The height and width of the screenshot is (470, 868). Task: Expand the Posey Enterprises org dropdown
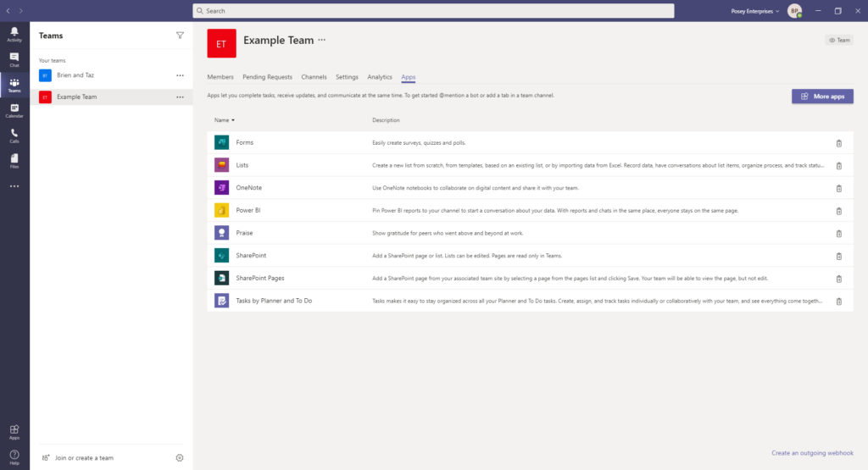point(754,11)
